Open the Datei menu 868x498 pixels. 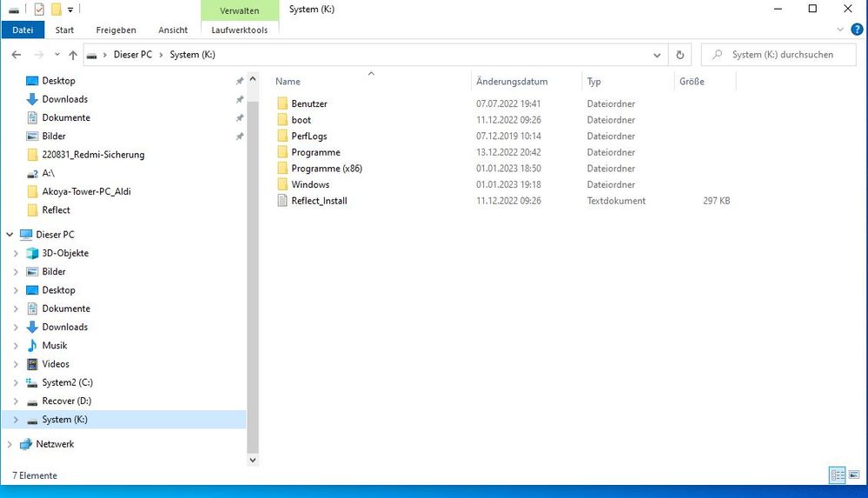pos(23,30)
